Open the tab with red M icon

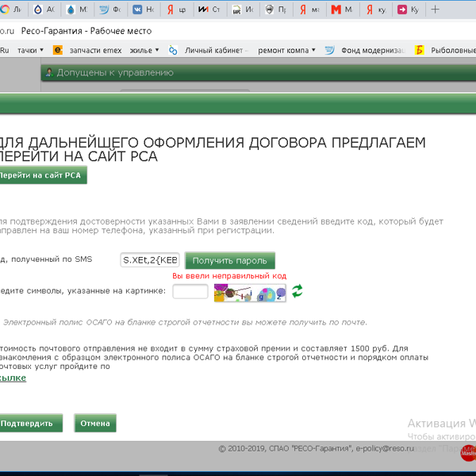pyautogui.click(x=343, y=10)
